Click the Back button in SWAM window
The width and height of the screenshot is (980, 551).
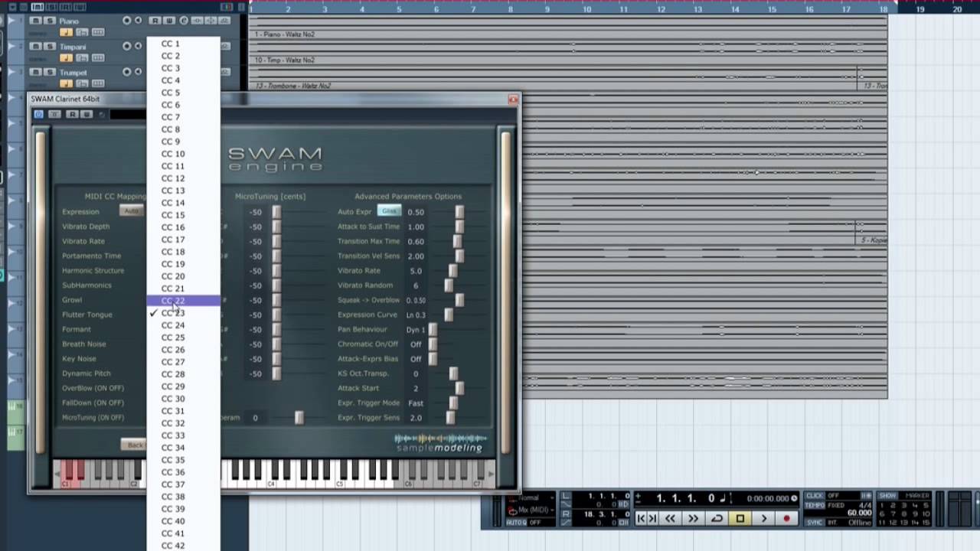coord(134,445)
